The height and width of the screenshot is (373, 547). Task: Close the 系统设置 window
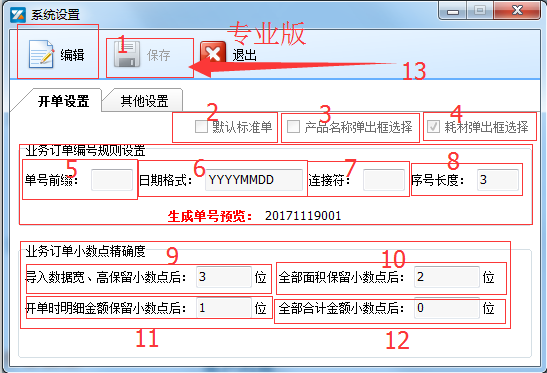coord(517,11)
